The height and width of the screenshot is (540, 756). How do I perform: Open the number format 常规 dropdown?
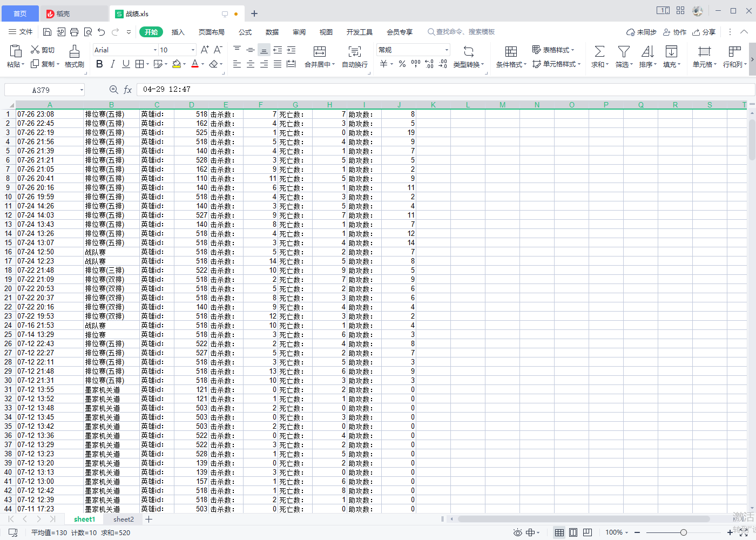[x=447, y=50]
